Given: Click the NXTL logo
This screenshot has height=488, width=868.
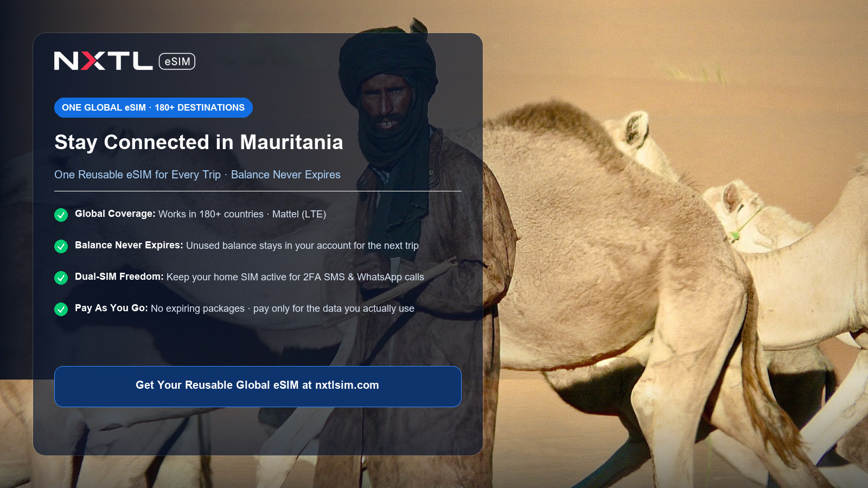Looking at the screenshot, I should click(x=103, y=61).
